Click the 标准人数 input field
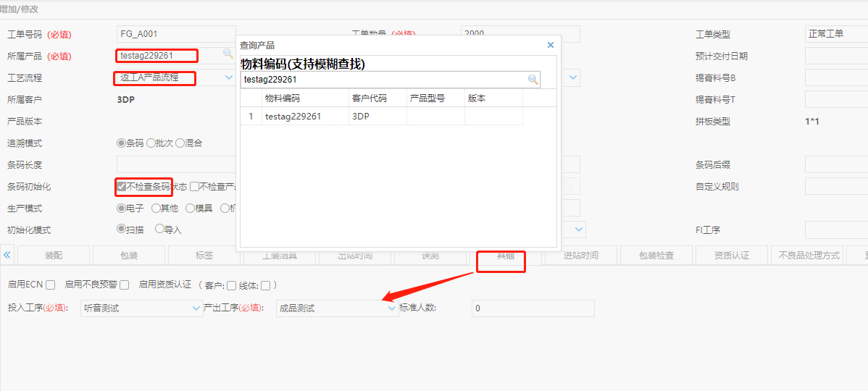Image resolution: width=868 pixels, height=391 pixels. [533, 308]
